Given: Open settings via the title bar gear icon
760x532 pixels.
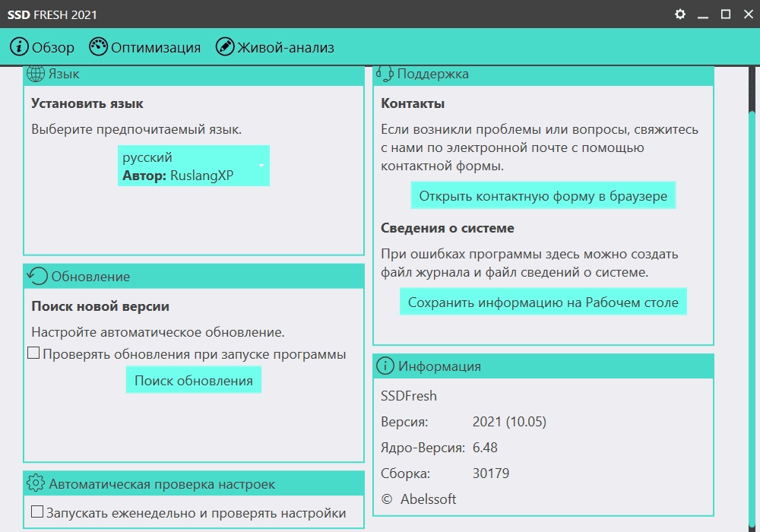Looking at the screenshot, I should [x=680, y=14].
